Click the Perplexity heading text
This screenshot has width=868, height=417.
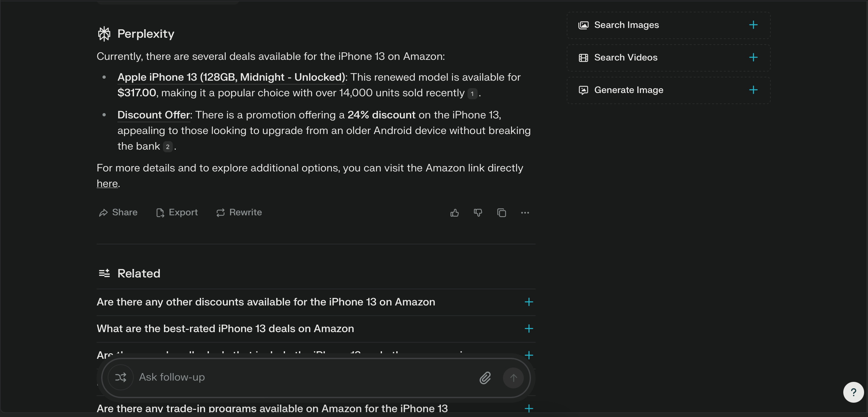tap(146, 34)
